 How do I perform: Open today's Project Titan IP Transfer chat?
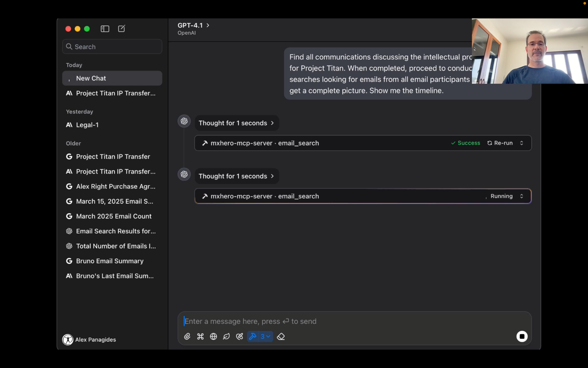point(112,93)
